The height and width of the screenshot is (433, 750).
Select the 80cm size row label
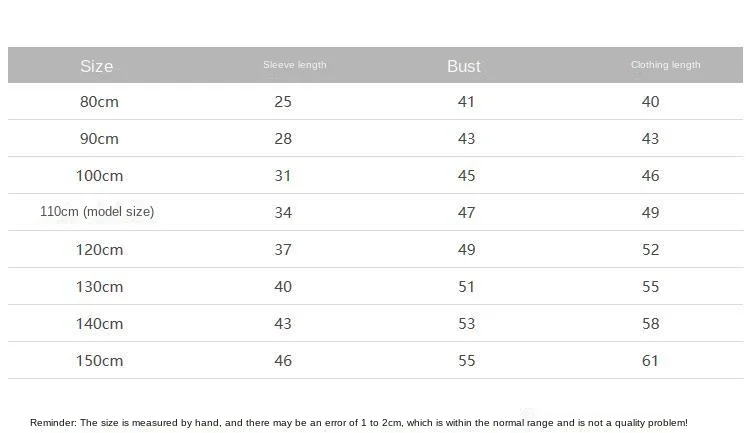pyautogui.click(x=99, y=101)
